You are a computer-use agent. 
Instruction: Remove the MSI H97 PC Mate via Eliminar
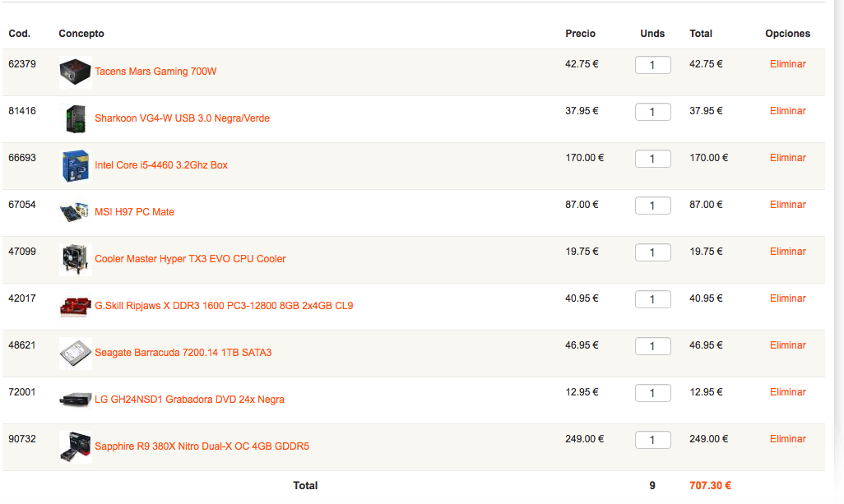click(x=787, y=205)
